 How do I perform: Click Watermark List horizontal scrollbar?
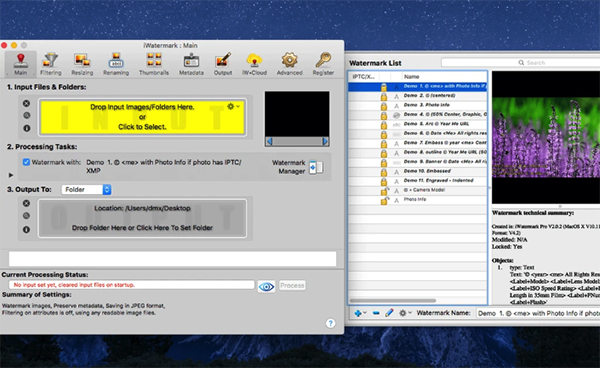pyautogui.click(x=393, y=301)
